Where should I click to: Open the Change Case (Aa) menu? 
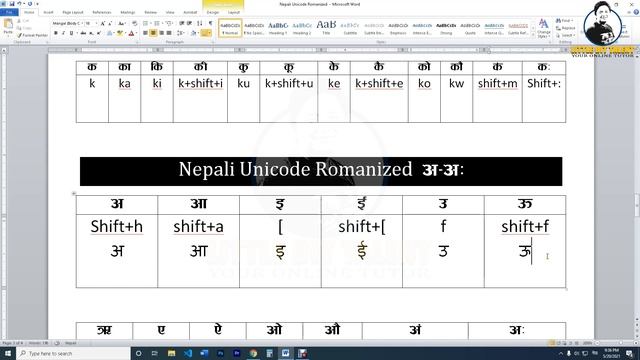click(x=122, y=23)
